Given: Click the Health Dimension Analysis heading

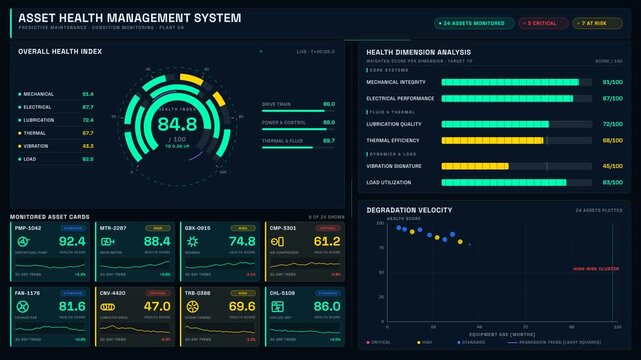Looking at the screenshot, I should point(419,52).
